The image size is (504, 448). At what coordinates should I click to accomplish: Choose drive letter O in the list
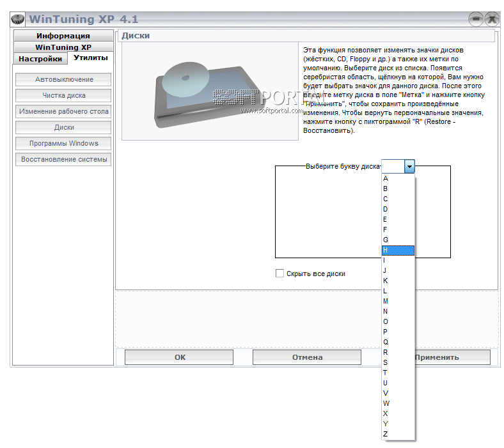coord(398,322)
